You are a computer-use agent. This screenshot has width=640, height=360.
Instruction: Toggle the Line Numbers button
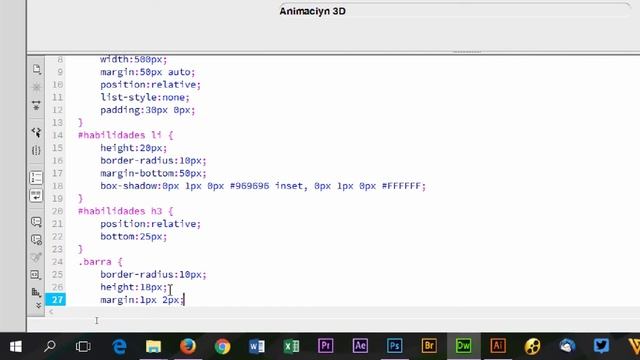[x=36, y=178]
